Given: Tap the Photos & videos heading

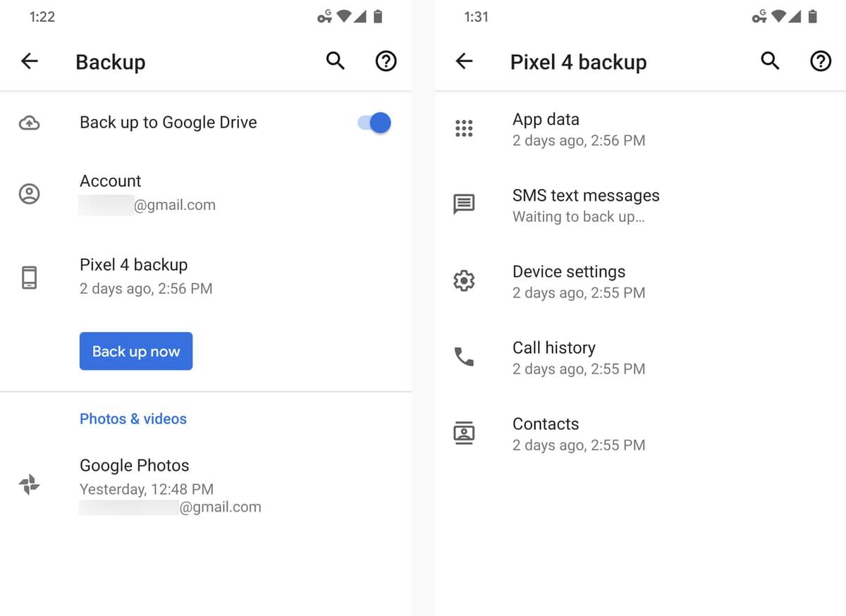Looking at the screenshot, I should coord(133,419).
